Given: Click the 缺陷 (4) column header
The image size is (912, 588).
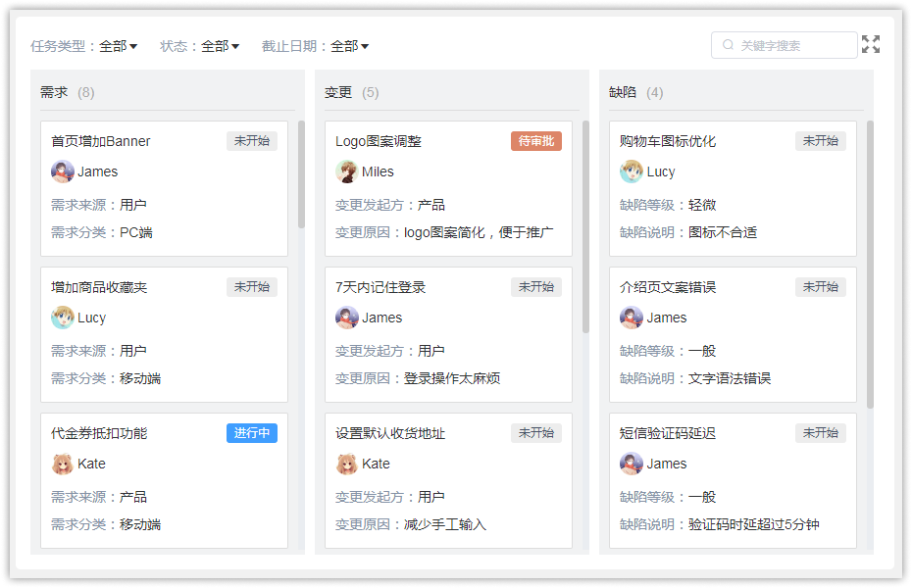Looking at the screenshot, I should (x=635, y=92).
